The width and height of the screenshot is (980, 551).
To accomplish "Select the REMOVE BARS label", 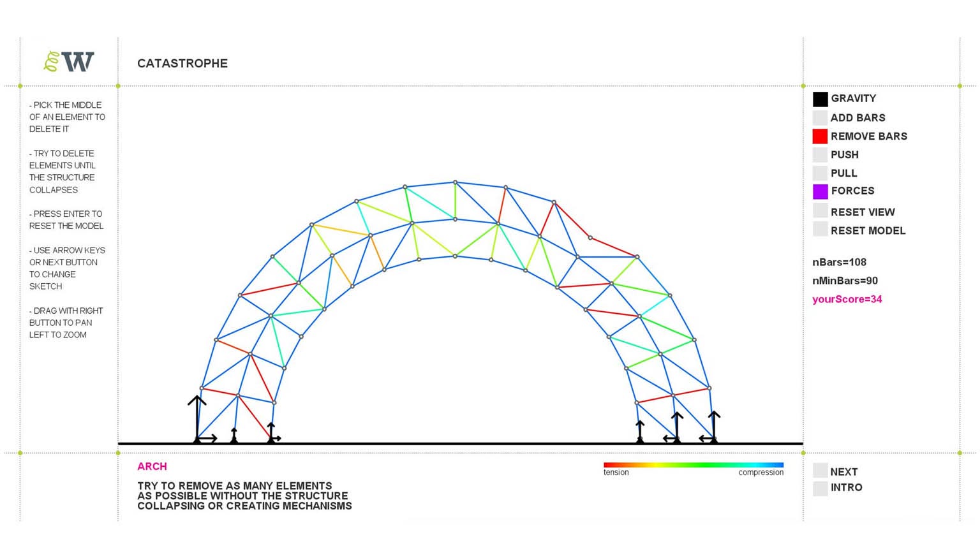I will point(868,136).
